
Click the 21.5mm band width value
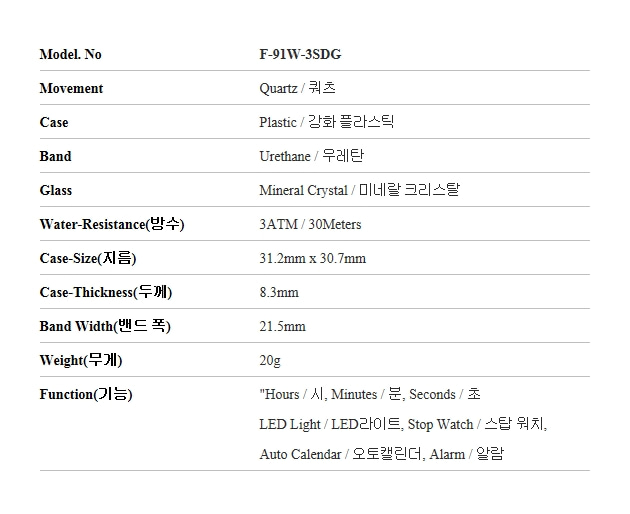coord(282,326)
